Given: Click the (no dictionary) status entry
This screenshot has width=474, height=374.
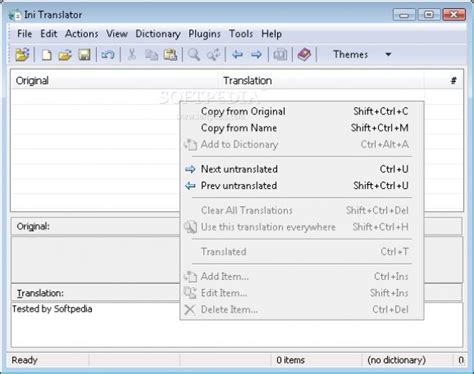Looking at the screenshot, I should (396, 360).
